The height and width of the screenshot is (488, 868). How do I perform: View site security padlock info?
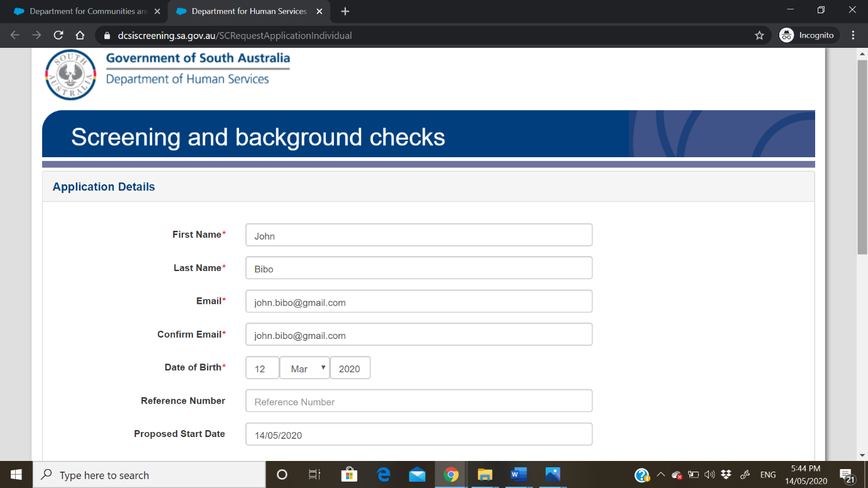[106, 36]
